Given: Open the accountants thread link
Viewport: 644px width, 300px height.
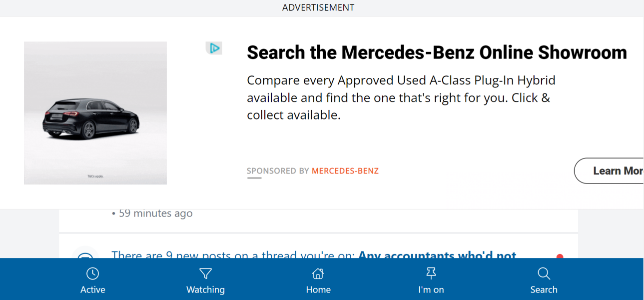Looking at the screenshot, I should 436,255.
